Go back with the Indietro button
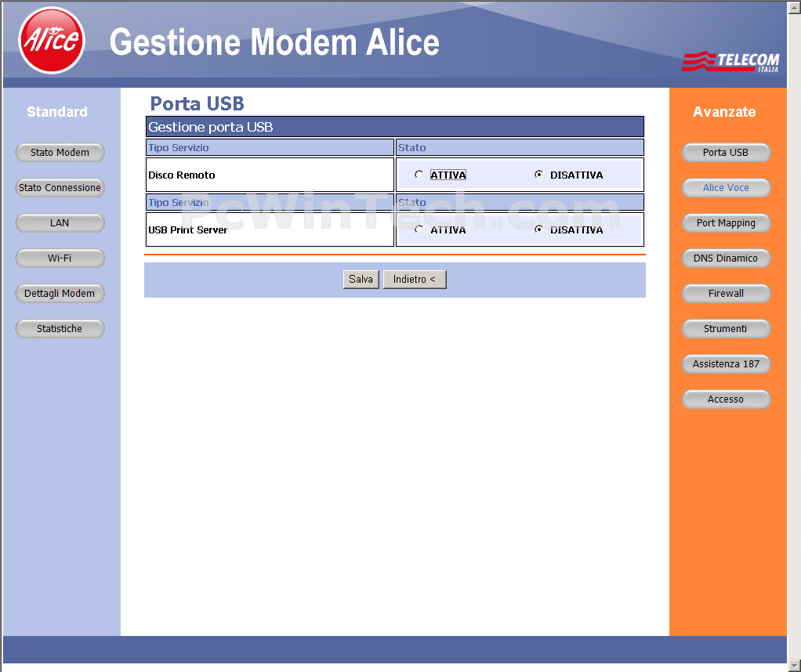801x672 pixels. tap(415, 280)
